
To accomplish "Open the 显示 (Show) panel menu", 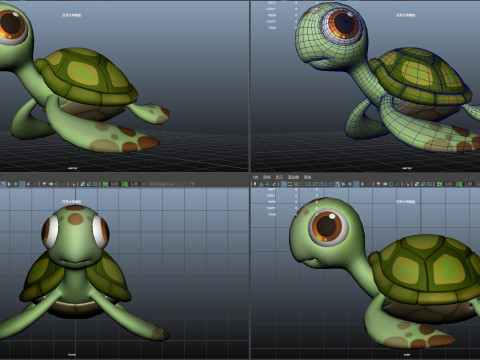I will [x=280, y=177].
